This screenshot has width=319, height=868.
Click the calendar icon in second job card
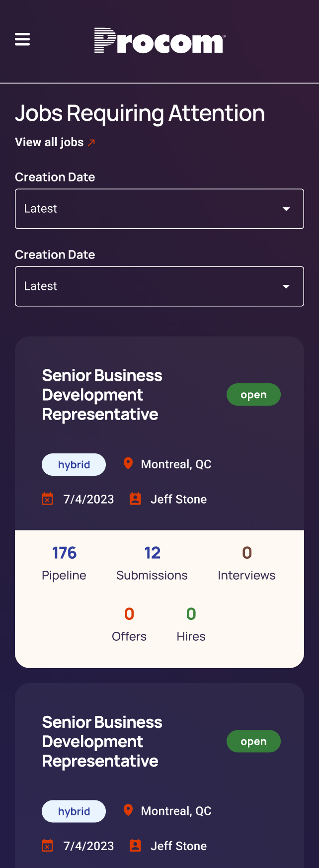pyautogui.click(x=47, y=846)
